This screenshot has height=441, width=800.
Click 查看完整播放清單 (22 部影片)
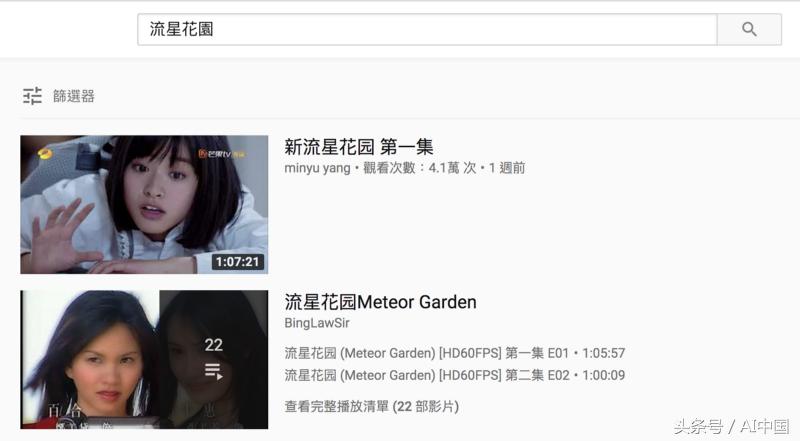coord(371,406)
